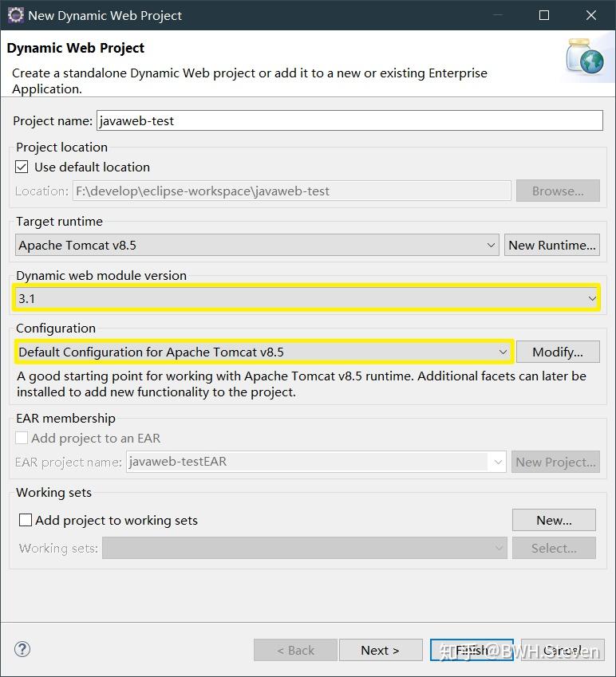Open help via the question mark icon
Viewport: 616px width, 677px height.
tap(22, 649)
